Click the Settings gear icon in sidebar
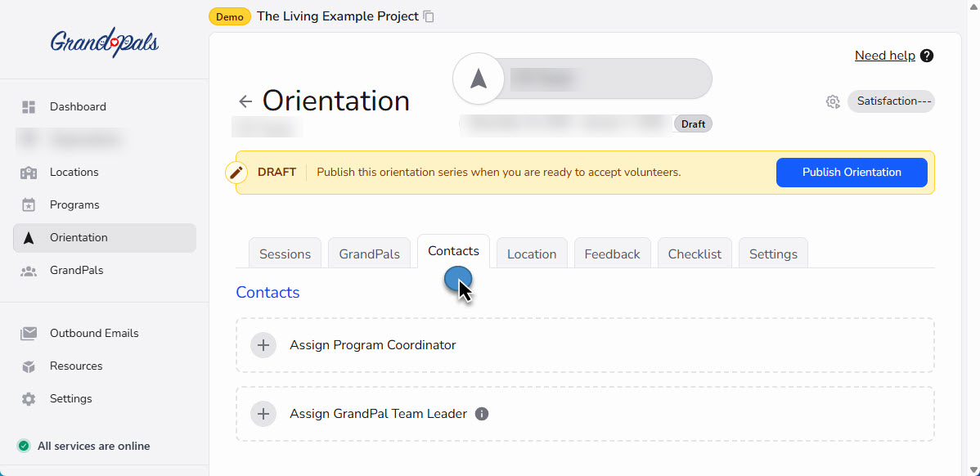This screenshot has width=980, height=476. coord(29,399)
